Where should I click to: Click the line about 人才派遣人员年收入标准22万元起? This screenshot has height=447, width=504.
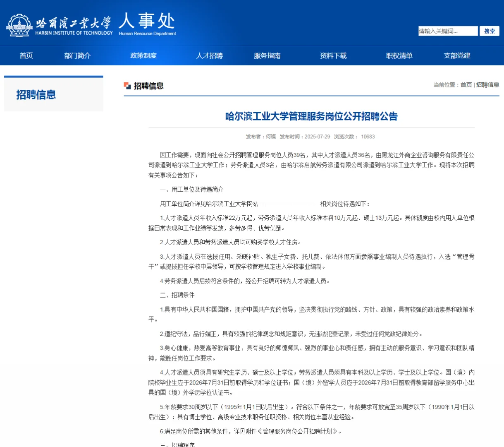(x=311, y=223)
